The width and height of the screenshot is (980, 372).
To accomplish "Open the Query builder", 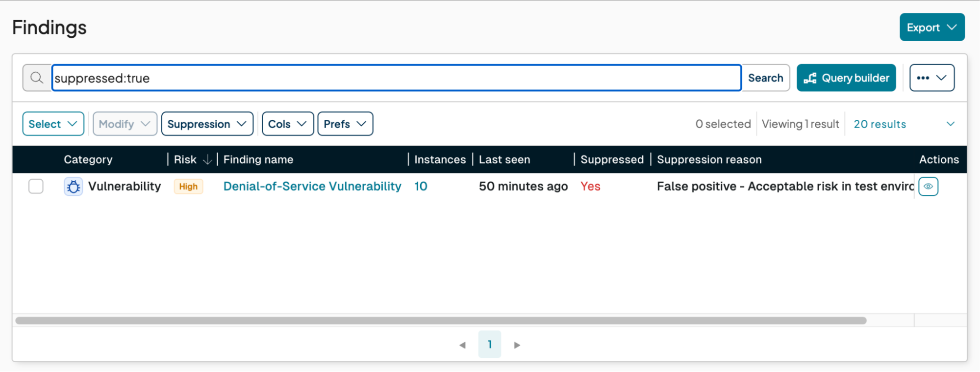I will 846,78.
